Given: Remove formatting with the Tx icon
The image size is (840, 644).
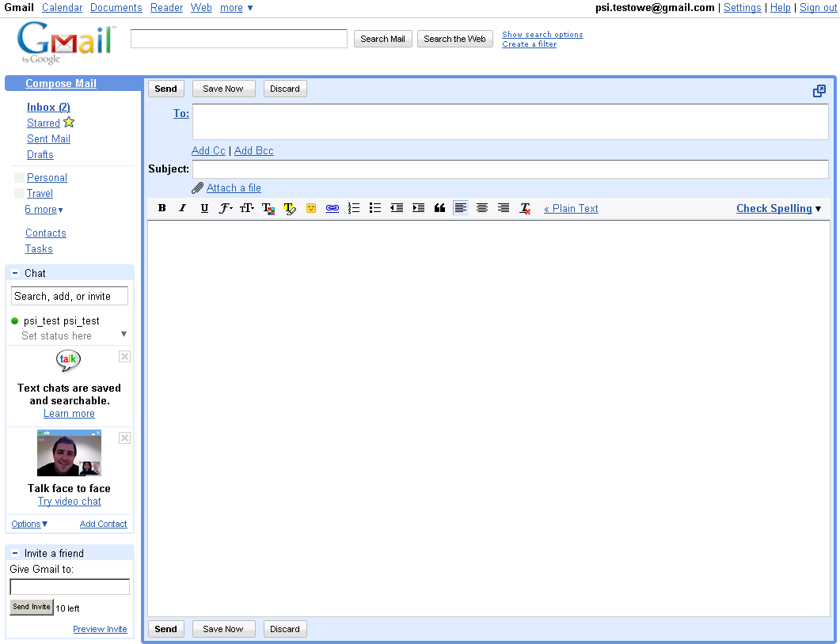Looking at the screenshot, I should click(525, 208).
